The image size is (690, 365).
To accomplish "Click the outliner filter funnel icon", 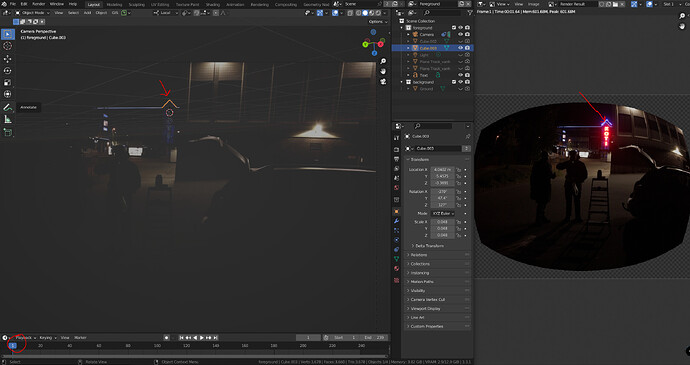I will pyautogui.click(x=470, y=13).
